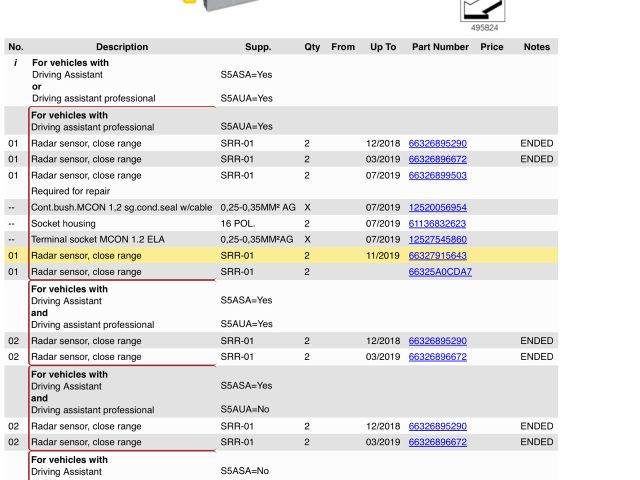Click the Notes column header
640x480 pixels.
pos(536,47)
